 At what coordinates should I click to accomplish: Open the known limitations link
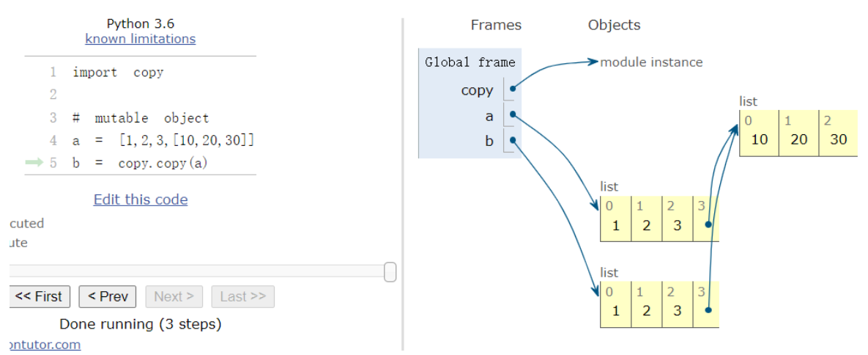click(x=141, y=39)
